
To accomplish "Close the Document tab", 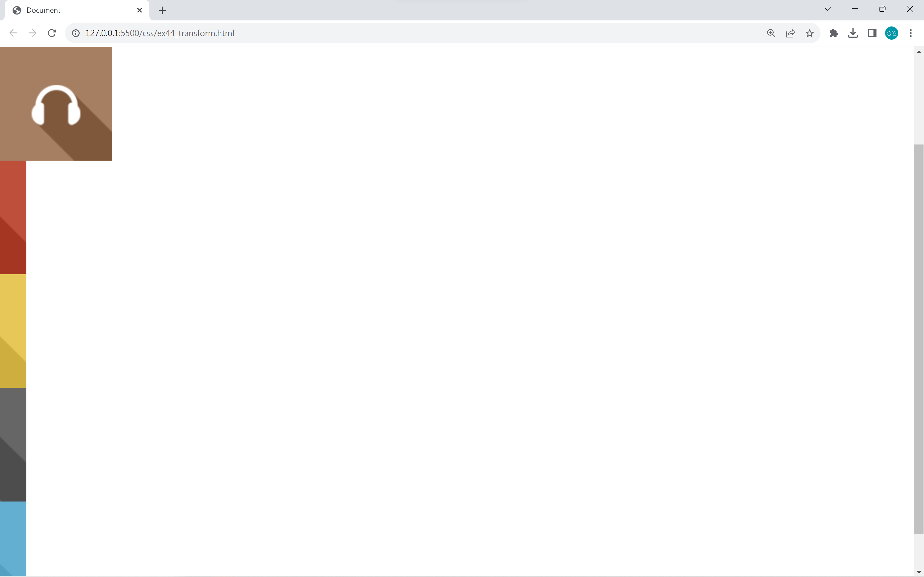I will point(139,10).
